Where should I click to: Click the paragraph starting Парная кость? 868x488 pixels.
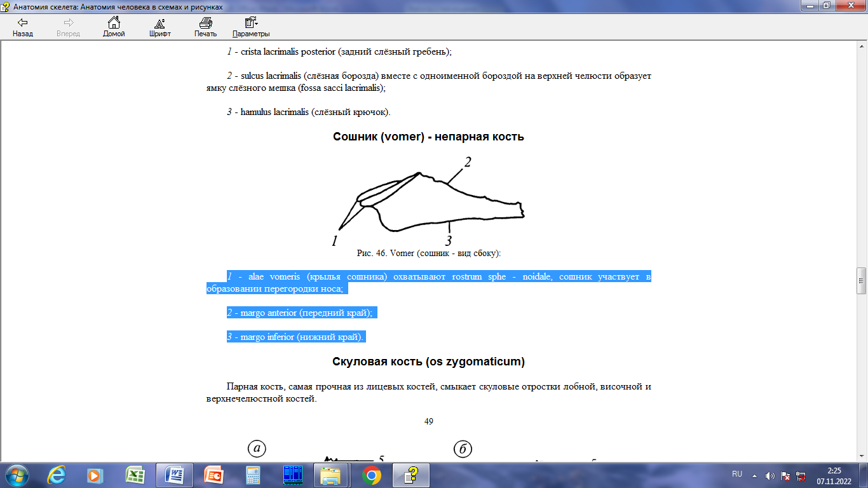point(429,393)
